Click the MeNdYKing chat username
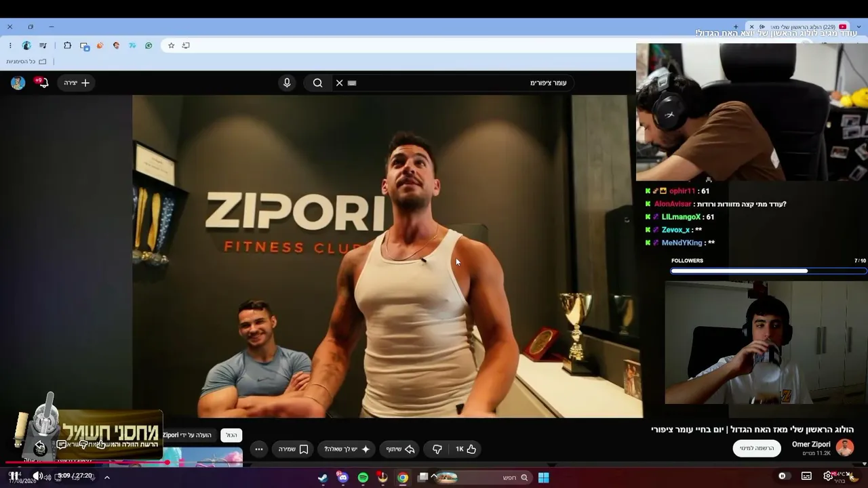Screen dimensions: 868x488 click(x=682, y=243)
